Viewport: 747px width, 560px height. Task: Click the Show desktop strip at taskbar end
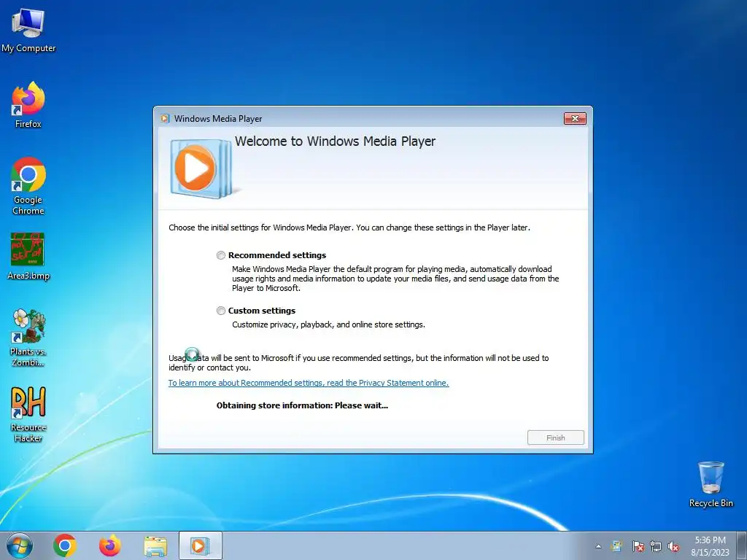742,545
